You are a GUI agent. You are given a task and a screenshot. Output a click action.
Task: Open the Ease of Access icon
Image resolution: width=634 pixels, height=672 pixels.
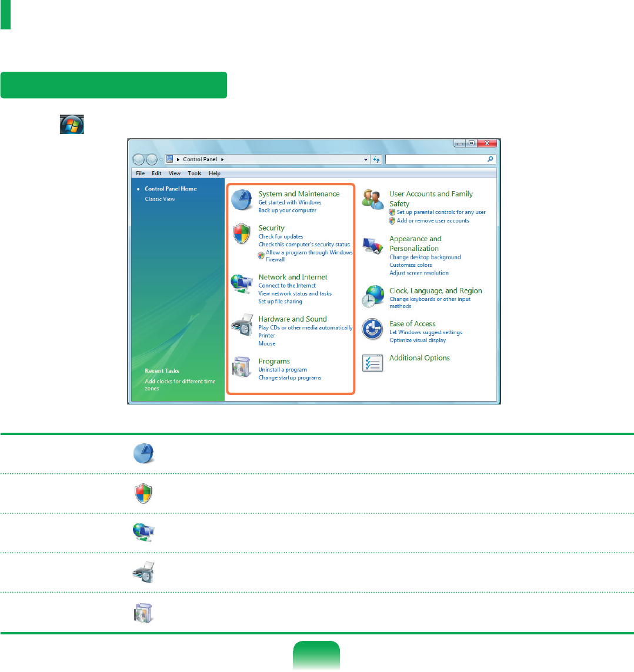click(372, 329)
